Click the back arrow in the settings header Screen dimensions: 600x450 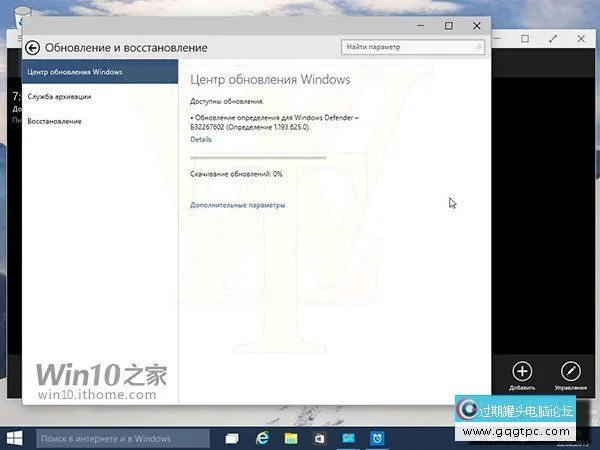pyautogui.click(x=32, y=47)
